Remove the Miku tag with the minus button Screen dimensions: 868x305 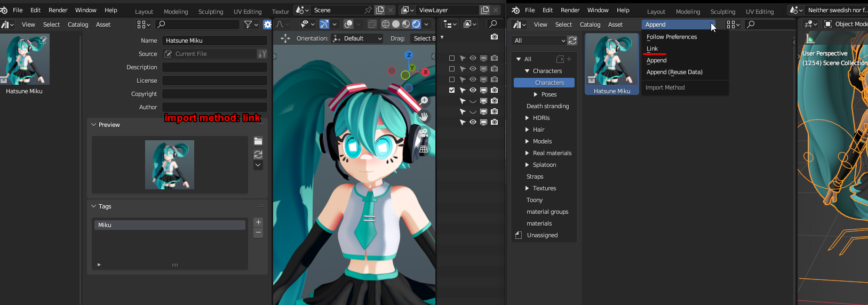(258, 232)
